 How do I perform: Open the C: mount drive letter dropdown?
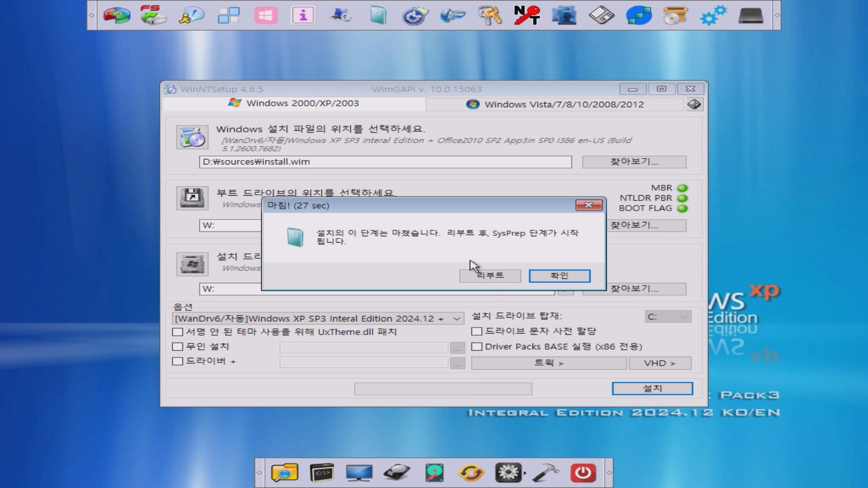668,317
